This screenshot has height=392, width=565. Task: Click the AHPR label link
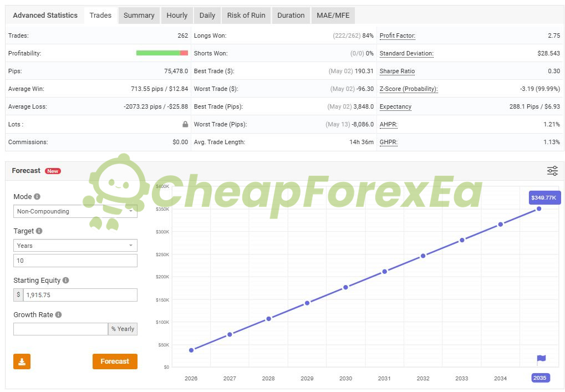[x=389, y=124]
